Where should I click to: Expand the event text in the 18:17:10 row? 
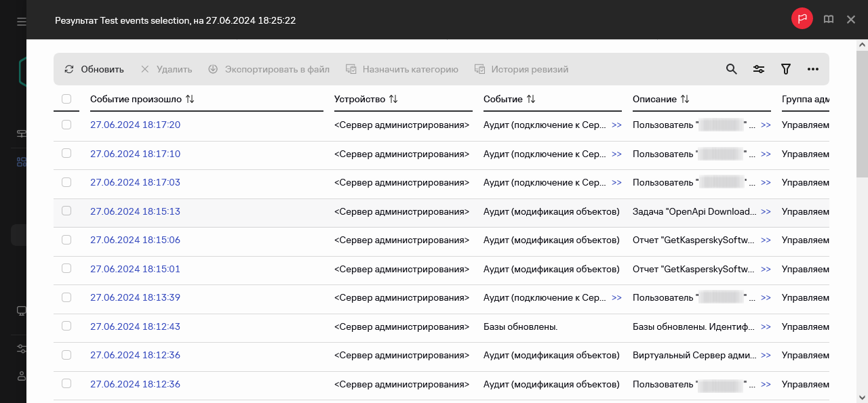tap(616, 154)
